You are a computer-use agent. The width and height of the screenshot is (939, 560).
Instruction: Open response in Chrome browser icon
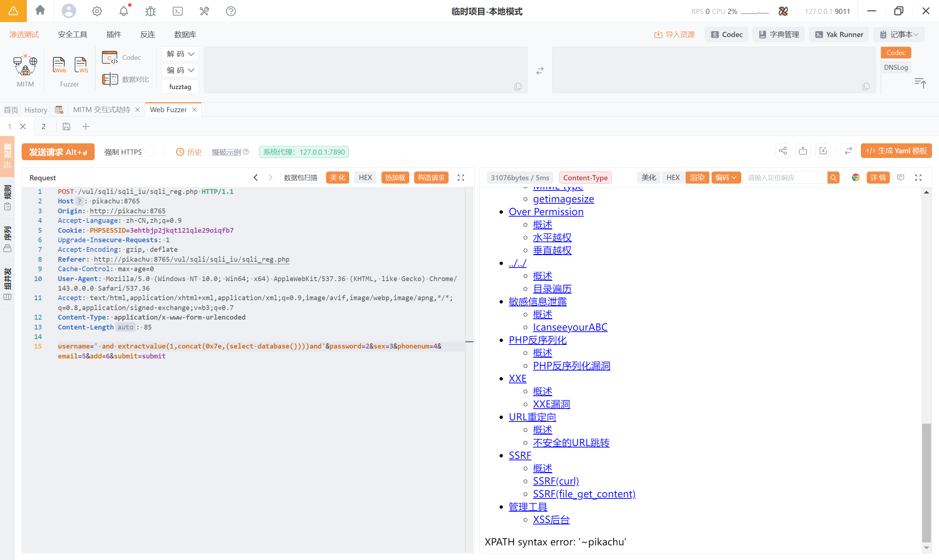(x=856, y=177)
